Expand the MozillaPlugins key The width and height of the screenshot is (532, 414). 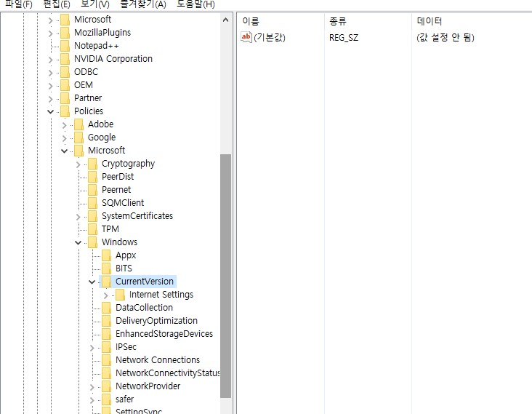(x=51, y=33)
